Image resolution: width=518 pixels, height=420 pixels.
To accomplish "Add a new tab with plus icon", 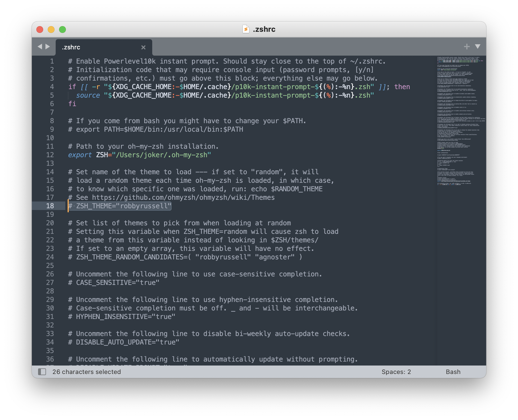I will pyautogui.click(x=467, y=47).
